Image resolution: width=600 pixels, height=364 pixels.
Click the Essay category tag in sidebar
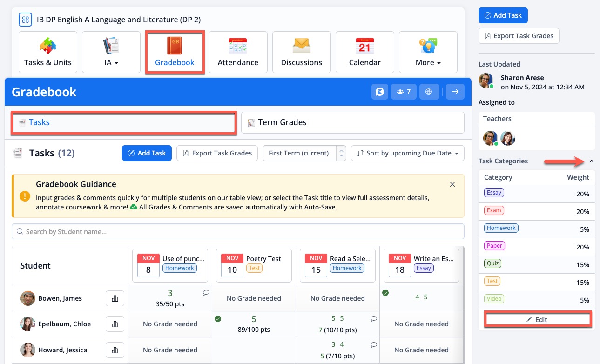494,193
